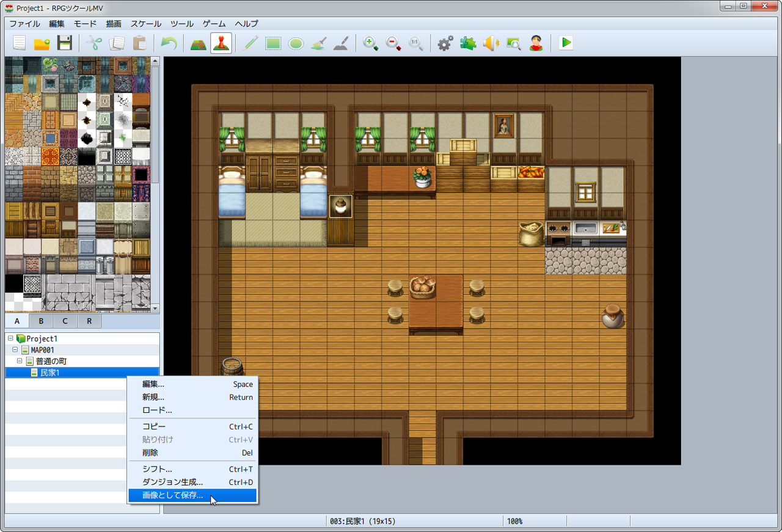Screen dimensions: 782x532
Task: Choose ロード... from the context menu
Action: (192, 410)
